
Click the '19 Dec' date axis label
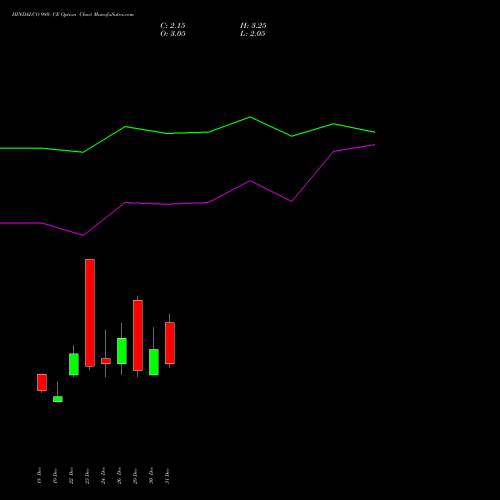pyautogui.click(x=55, y=476)
